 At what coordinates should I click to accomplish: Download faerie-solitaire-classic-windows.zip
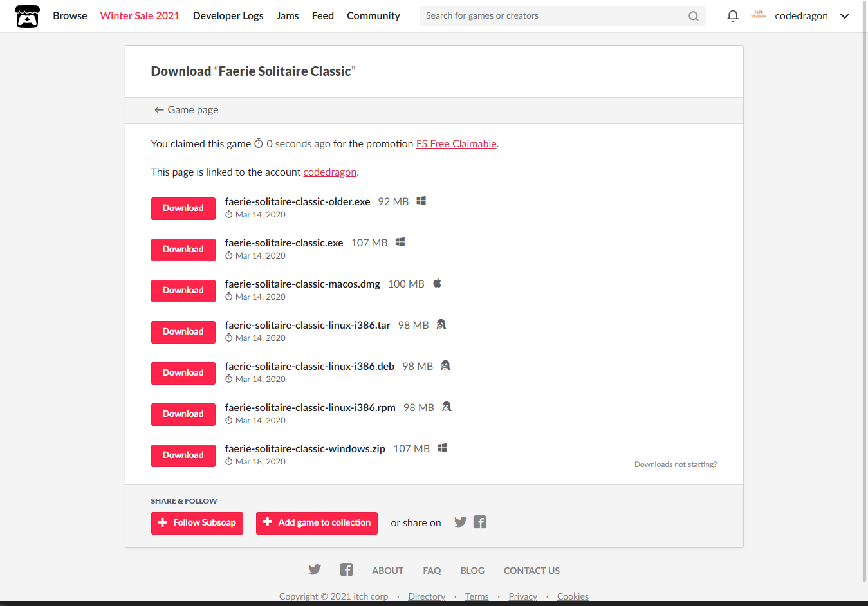point(183,455)
